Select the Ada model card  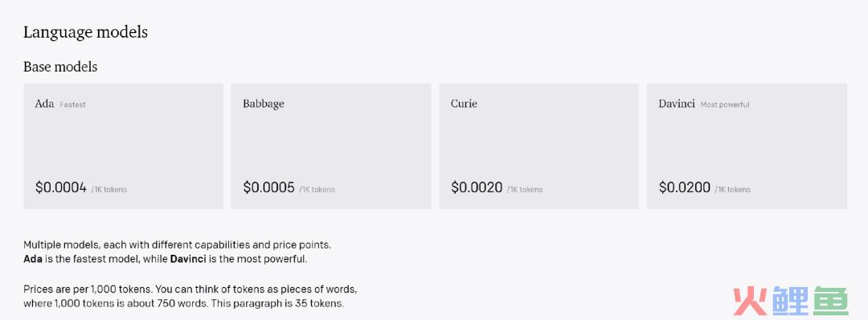pos(123,146)
